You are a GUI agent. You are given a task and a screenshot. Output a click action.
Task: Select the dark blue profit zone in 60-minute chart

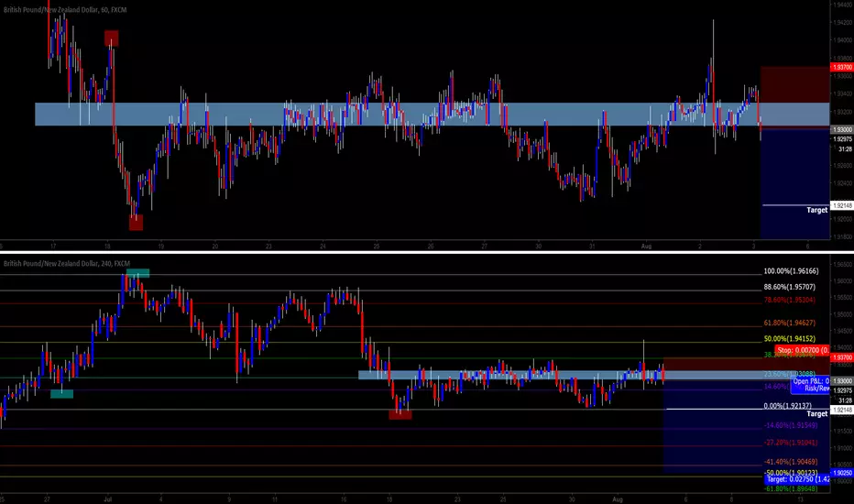coord(794,183)
